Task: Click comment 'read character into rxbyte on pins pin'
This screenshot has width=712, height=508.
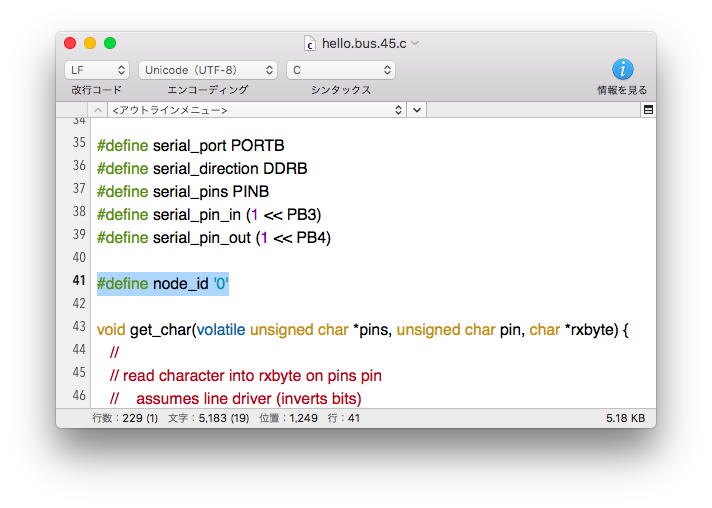Action: (252, 376)
